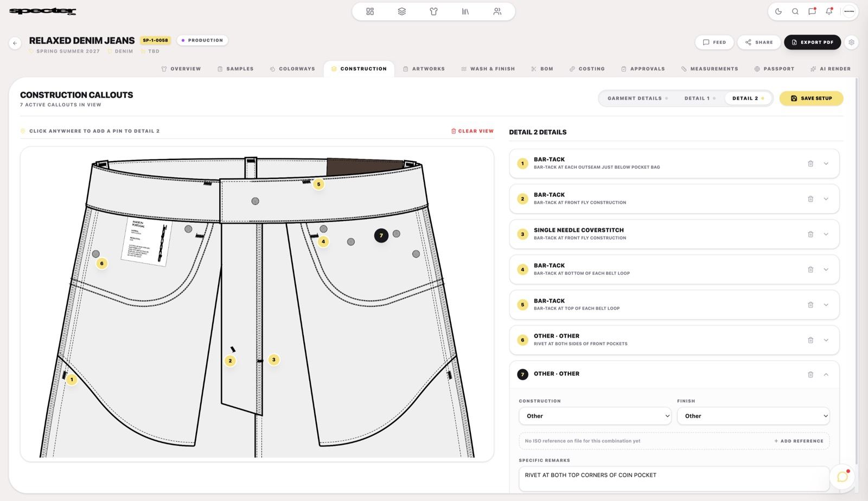
Task: Select pin 1 on the outseam of sketch
Action: coord(72,380)
